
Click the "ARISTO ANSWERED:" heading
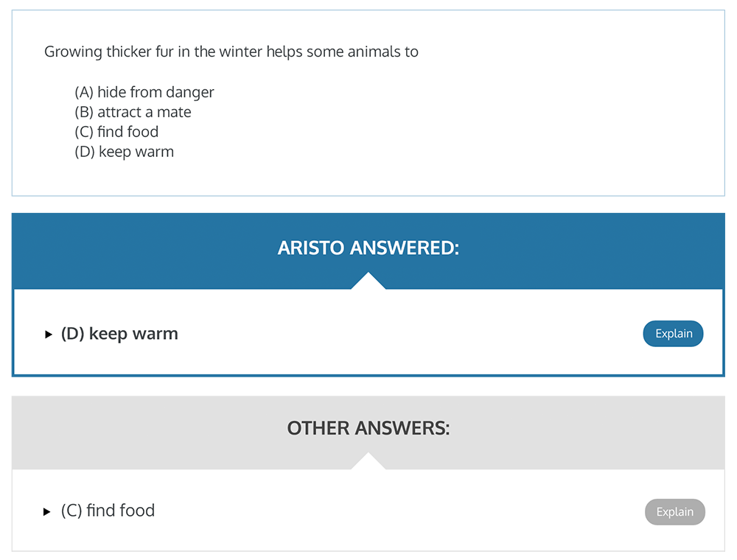click(x=368, y=248)
